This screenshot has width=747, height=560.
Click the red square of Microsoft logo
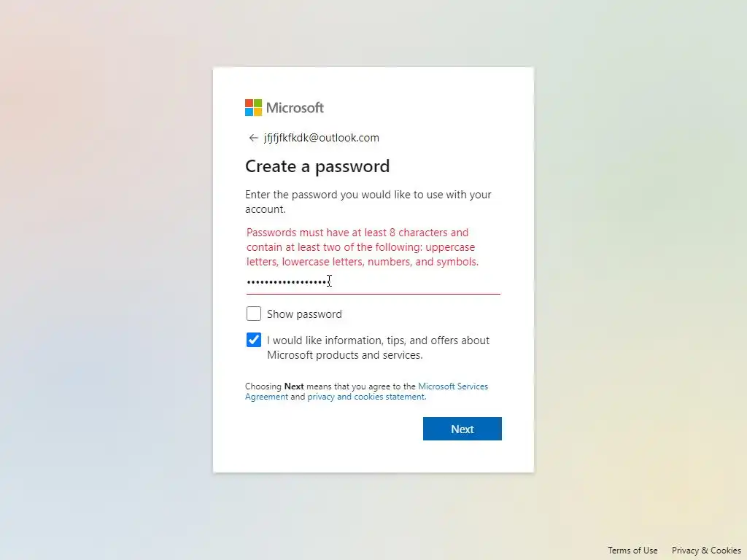click(x=249, y=104)
